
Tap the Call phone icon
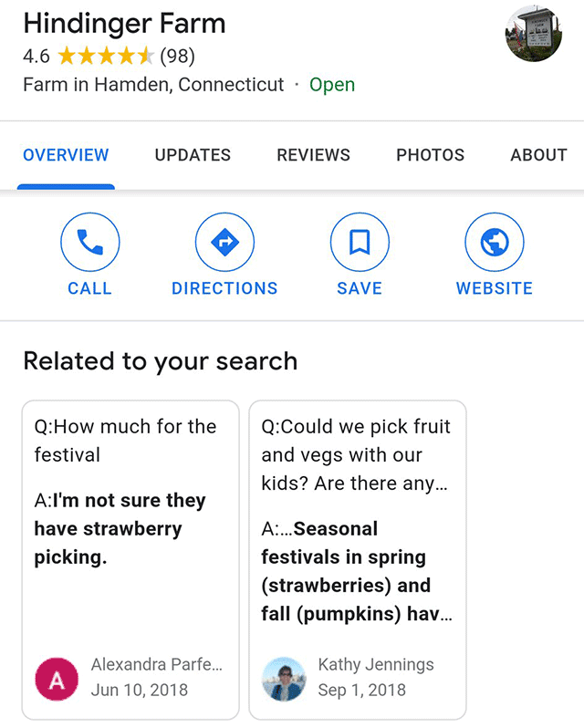tap(89, 243)
